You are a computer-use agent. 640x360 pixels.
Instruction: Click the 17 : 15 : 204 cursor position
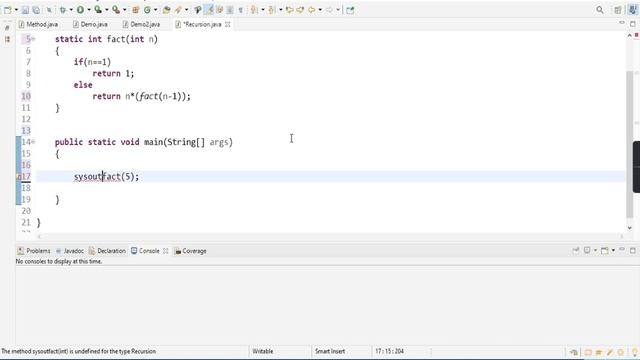point(389,351)
